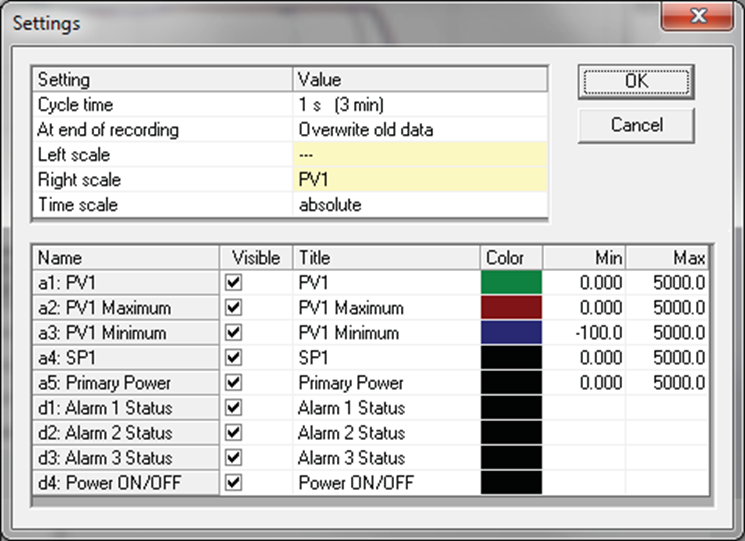Open the Cycle time value '1 s (3 min)'

(420, 104)
